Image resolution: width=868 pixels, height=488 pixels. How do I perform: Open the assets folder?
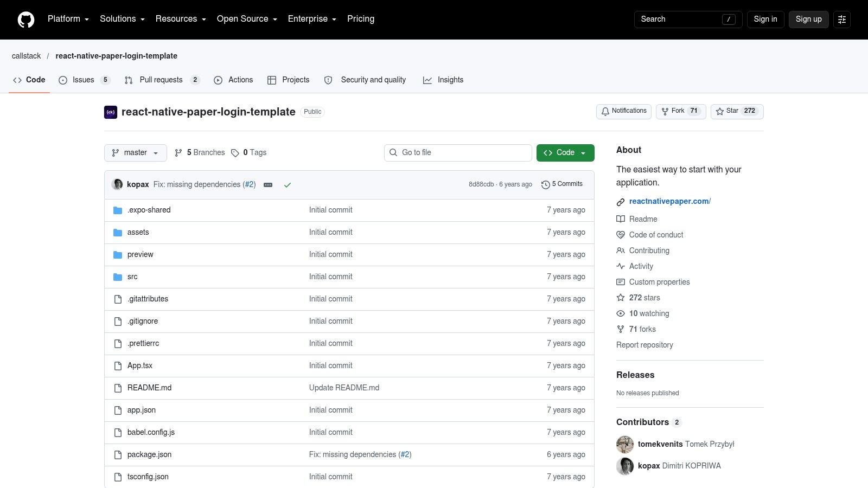(x=138, y=232)
